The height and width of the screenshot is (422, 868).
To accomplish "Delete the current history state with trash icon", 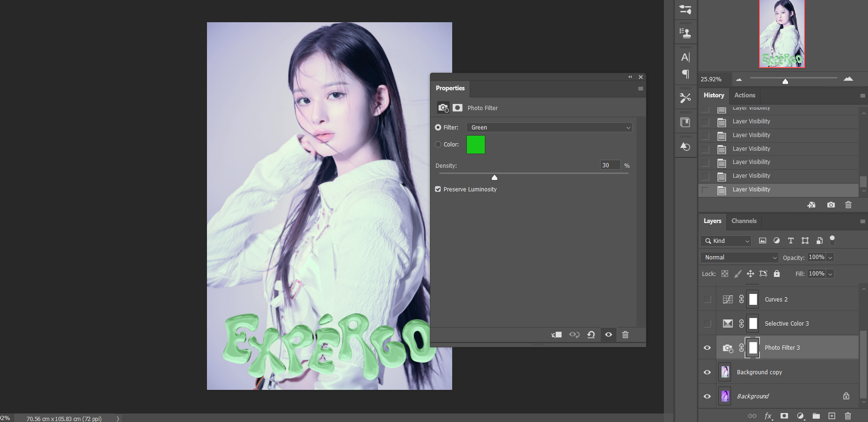I will coord(848,205).
